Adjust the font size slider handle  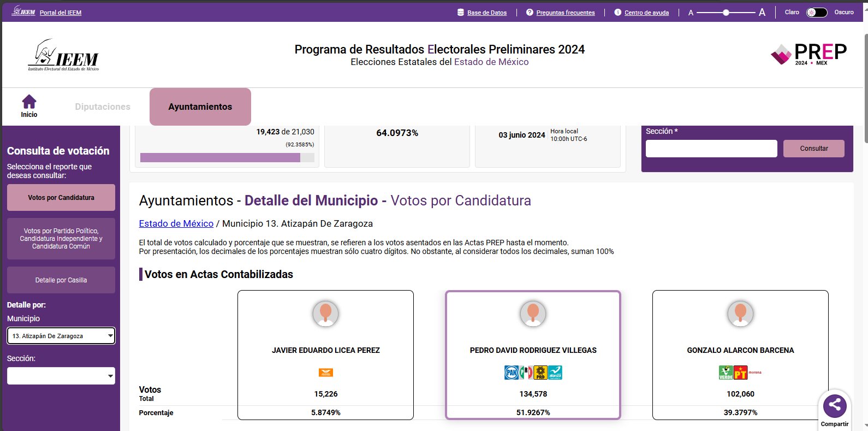726,13
